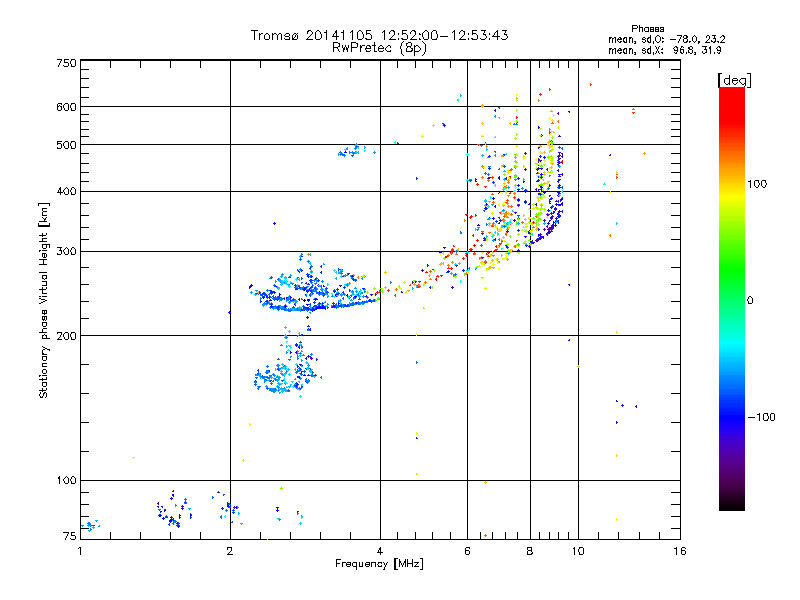
Task: Select the 'mean, sd,X: 96.8, 31.9' line
Action: (x=664, y=50)
